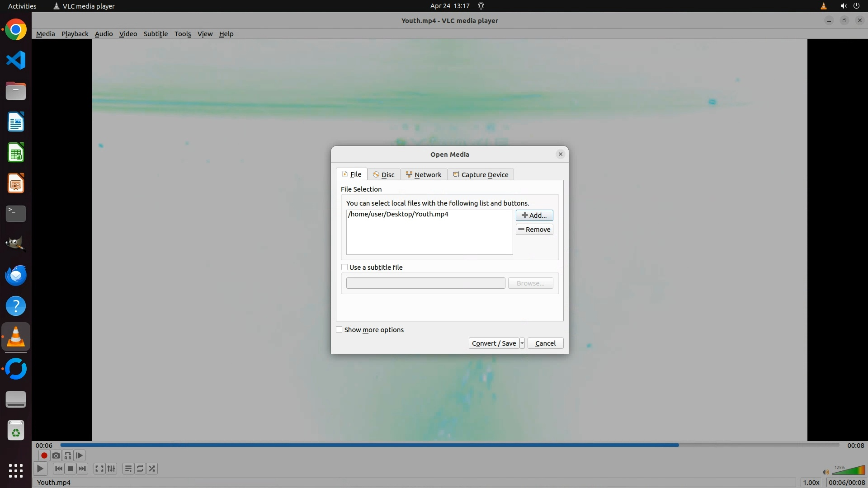Select /home/user/Desktop/Youth.mp4 in file list
The image size is (868, 488).
coord(398,214)
